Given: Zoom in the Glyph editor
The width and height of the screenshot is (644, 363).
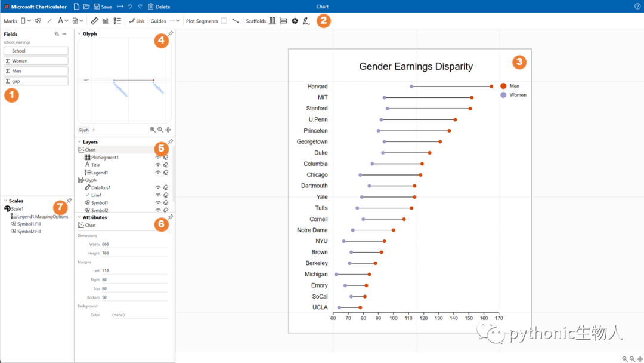Looking at the screenshot, I should tap(153, 130).
